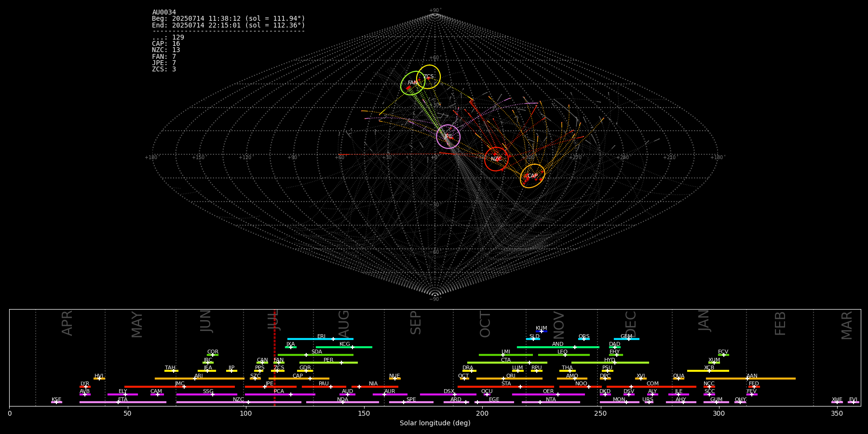Select the CTA shower bar in timeline

(507, 363)
